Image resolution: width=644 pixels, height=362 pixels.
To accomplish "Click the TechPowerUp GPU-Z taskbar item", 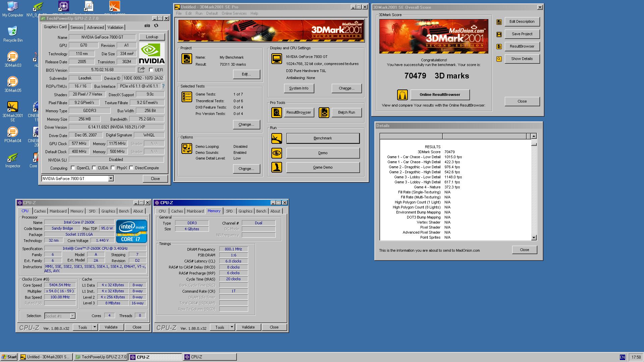I will point(101,357).
